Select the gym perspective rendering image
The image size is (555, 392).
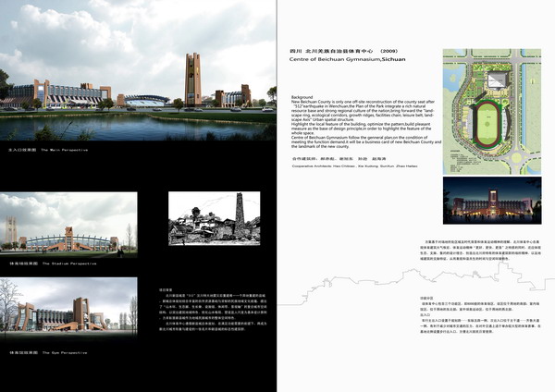tap(68, 309)
